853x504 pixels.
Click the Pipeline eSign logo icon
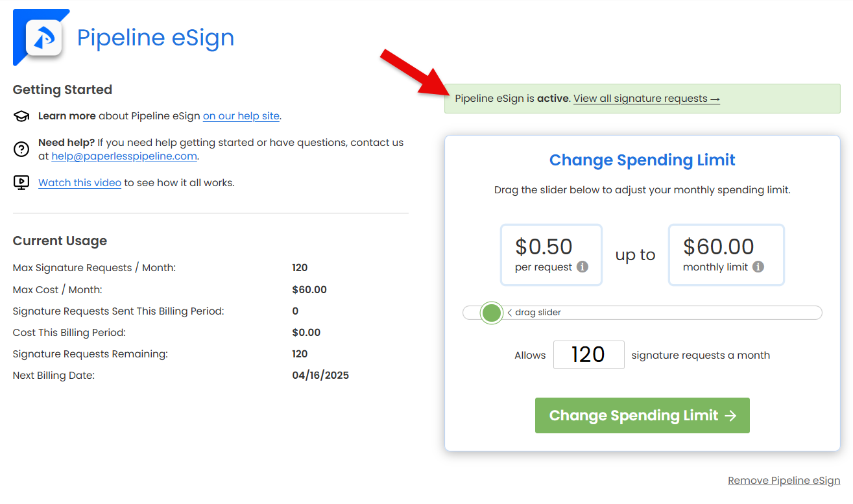pos(43,38)
